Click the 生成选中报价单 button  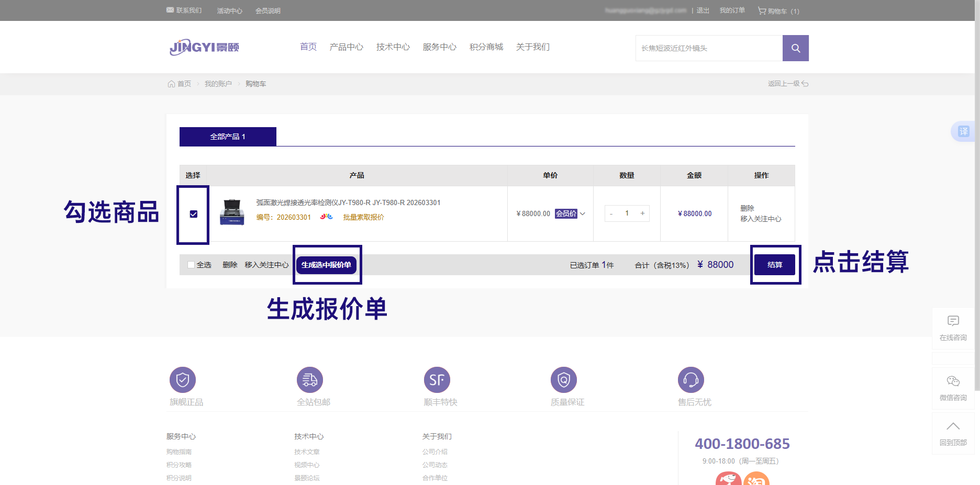pos(326,265)
